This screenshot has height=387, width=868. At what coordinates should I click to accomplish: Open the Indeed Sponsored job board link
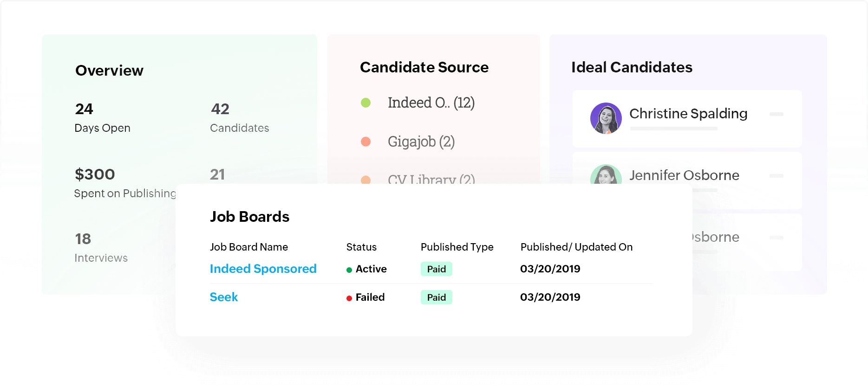(x=263, y=269)
